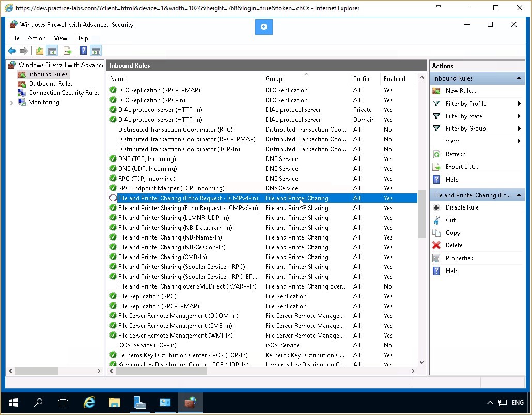This screenshot has height=415, width=532.
Task: Collapse the Inbound Rules actions section
Action: pyautogui.click(x=519, y=77)
